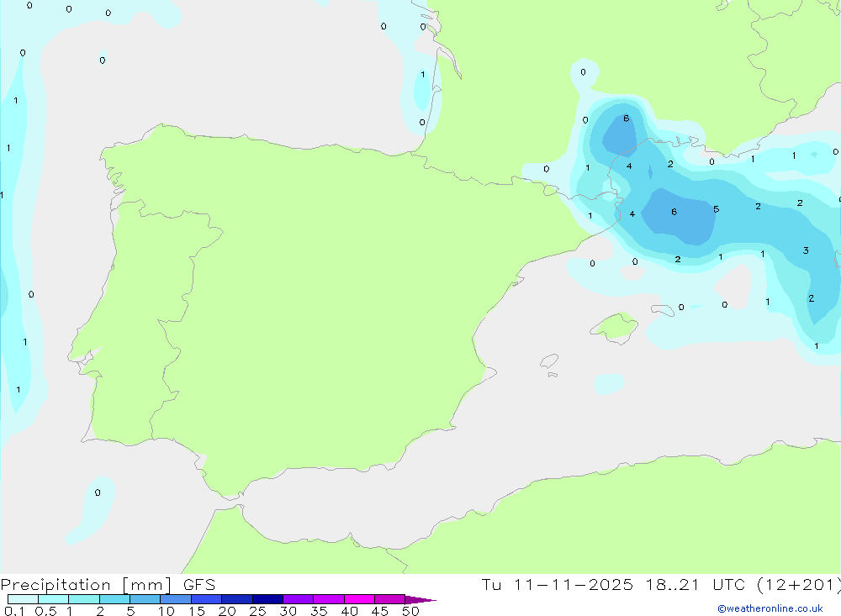Click the '15' legend scale label

click(x=197, y=611)
